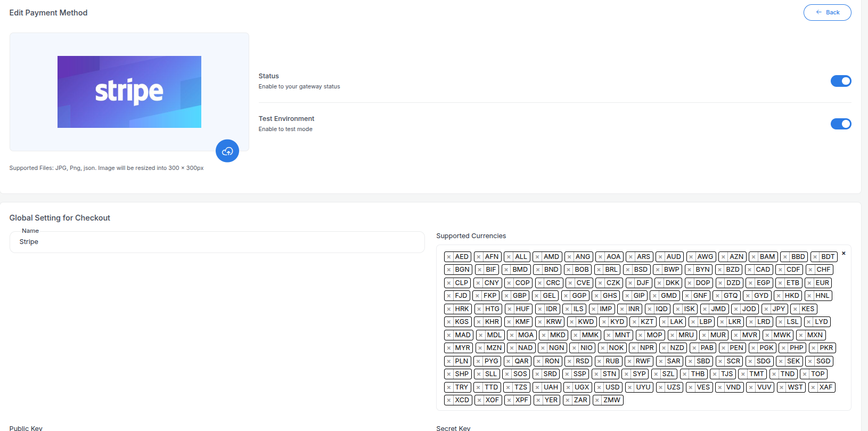Clear all supported currencies with the x

pos(844,253)
